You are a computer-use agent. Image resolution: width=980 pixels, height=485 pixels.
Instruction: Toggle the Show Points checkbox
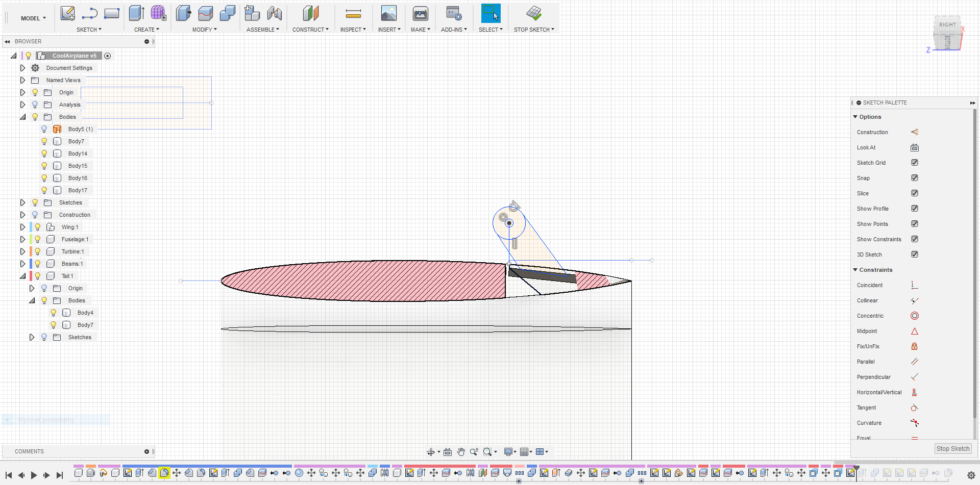click(x=915, y=224)
